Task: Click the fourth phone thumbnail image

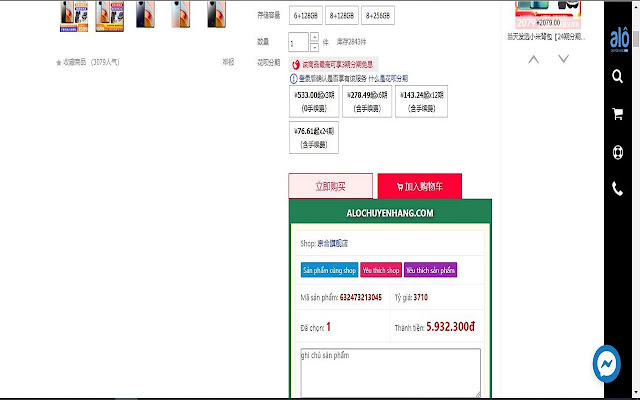Action: (180, 15)
